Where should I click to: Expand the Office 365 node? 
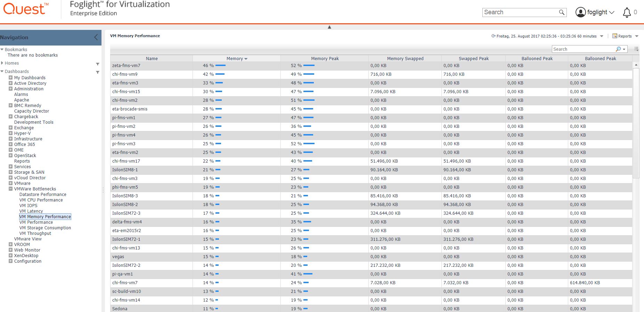point(10,144)
